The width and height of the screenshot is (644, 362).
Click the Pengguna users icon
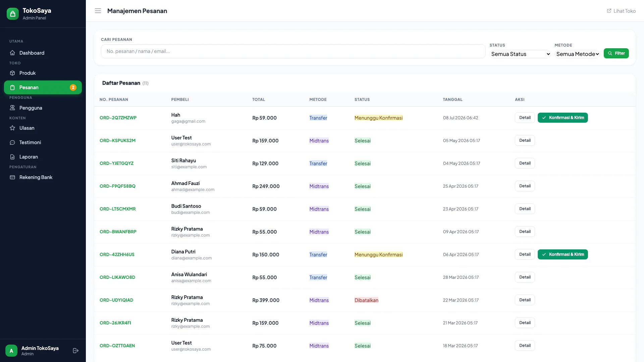pos(12,108)
